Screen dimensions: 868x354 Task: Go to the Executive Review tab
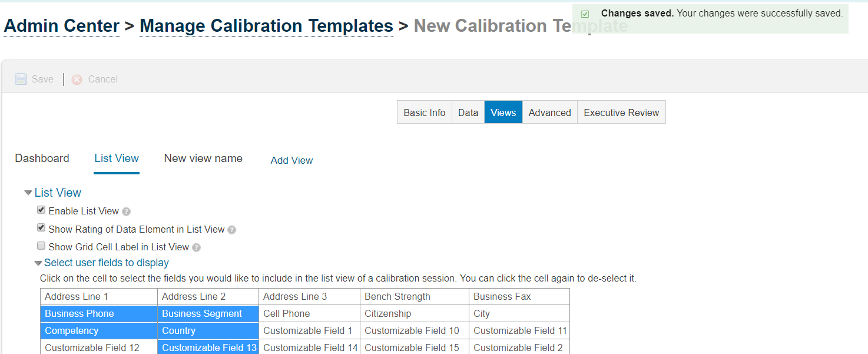coord(621,113)
